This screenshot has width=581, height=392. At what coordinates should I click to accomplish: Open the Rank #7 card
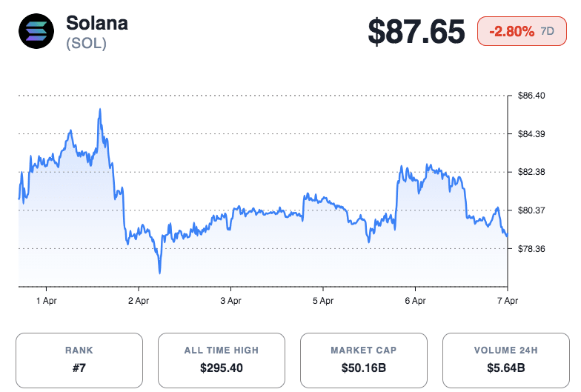[x=79, y=360]
